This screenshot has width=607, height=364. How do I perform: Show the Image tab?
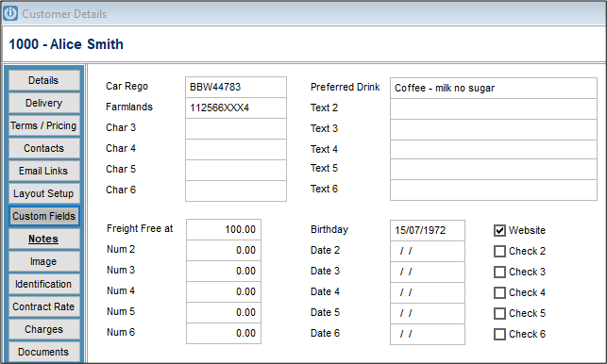tap(43, 261)
